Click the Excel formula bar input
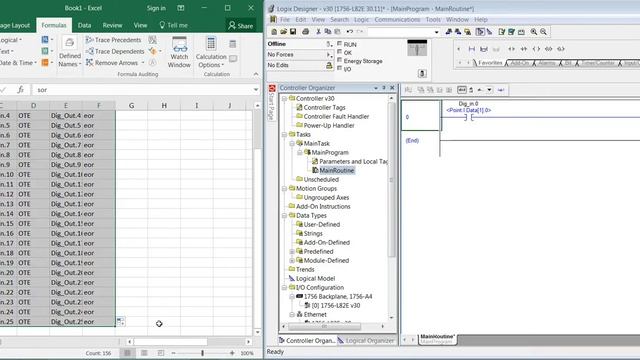640x360 pixels. [143, 90]
